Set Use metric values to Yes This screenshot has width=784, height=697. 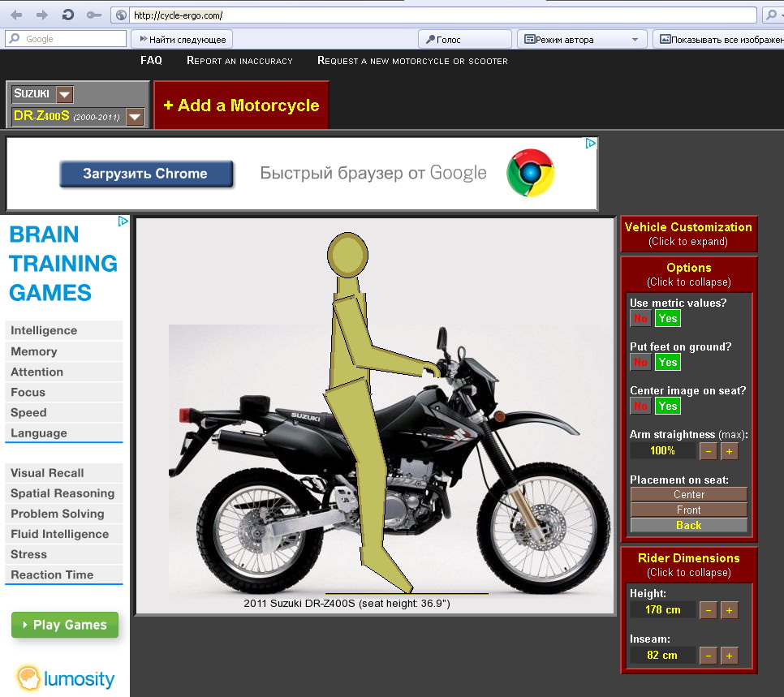coord(667,318)
